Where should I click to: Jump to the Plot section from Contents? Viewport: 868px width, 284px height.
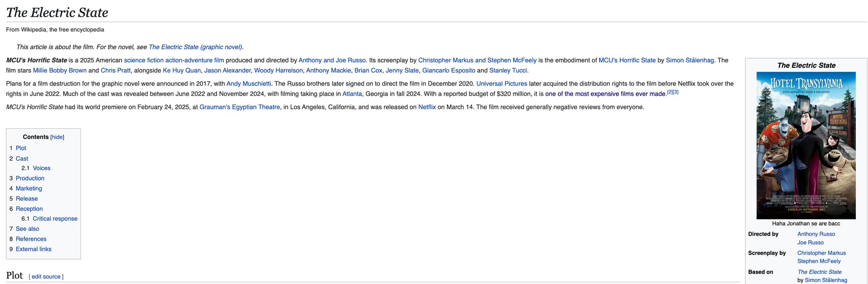tap(21, 148)
